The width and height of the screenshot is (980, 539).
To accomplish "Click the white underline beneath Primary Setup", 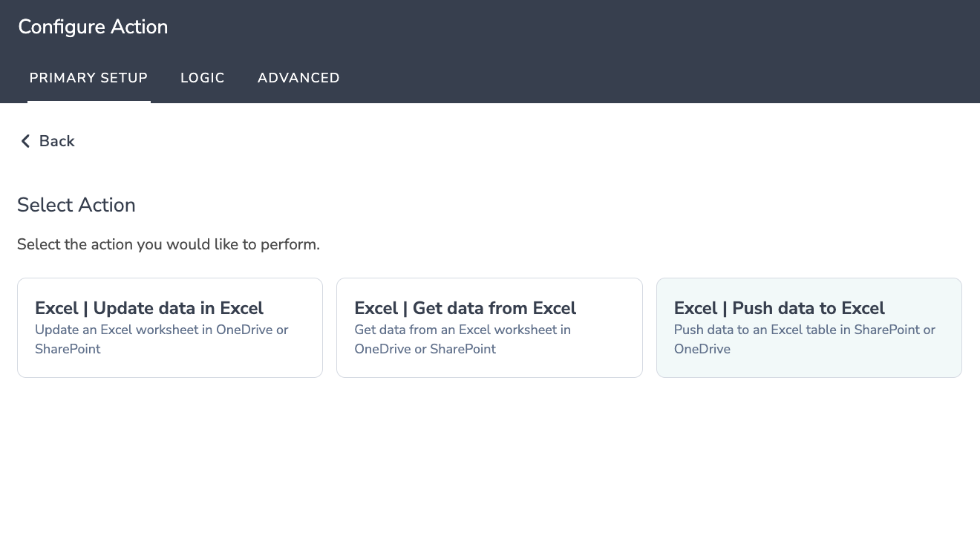I will (89, 101).
